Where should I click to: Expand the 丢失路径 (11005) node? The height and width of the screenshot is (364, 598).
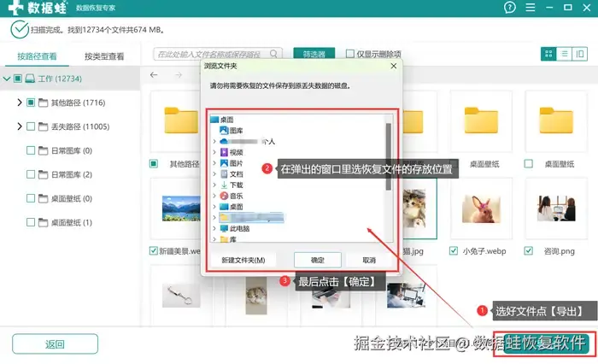(x=20, y=126)
